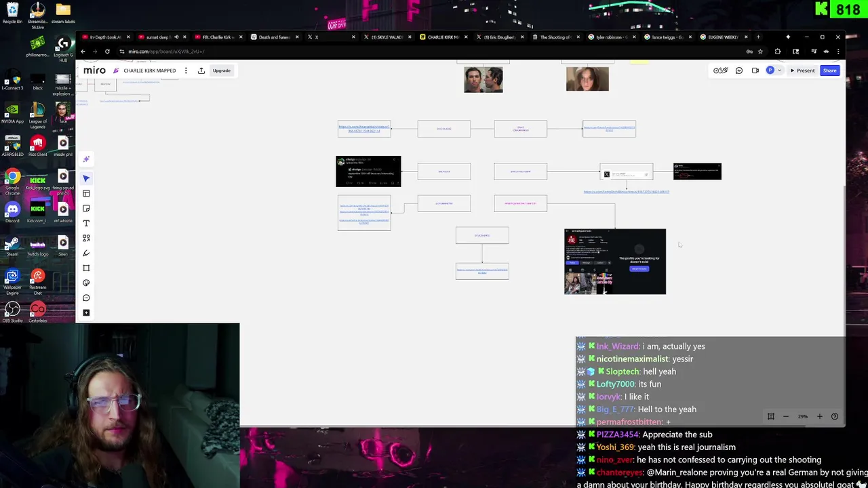Click the woman photo thumbnail on board
Viewport: 868px width, 488px height.
[587, 79]
